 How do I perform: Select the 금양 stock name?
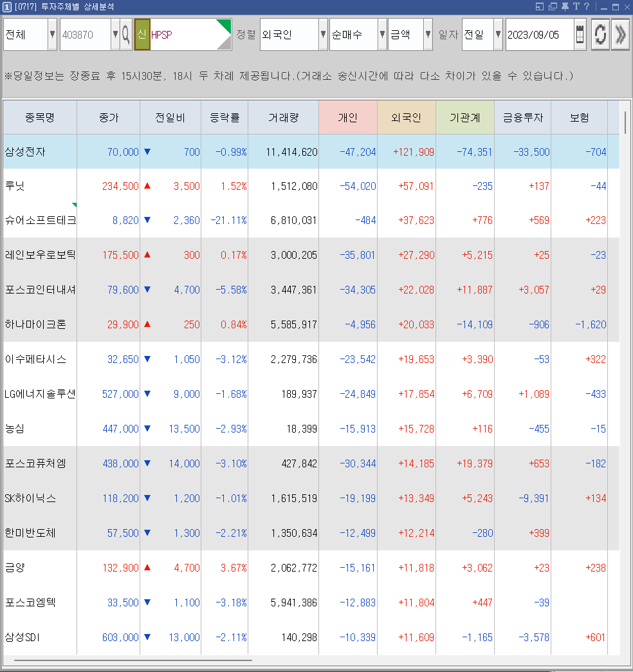[x=15, y=568]
